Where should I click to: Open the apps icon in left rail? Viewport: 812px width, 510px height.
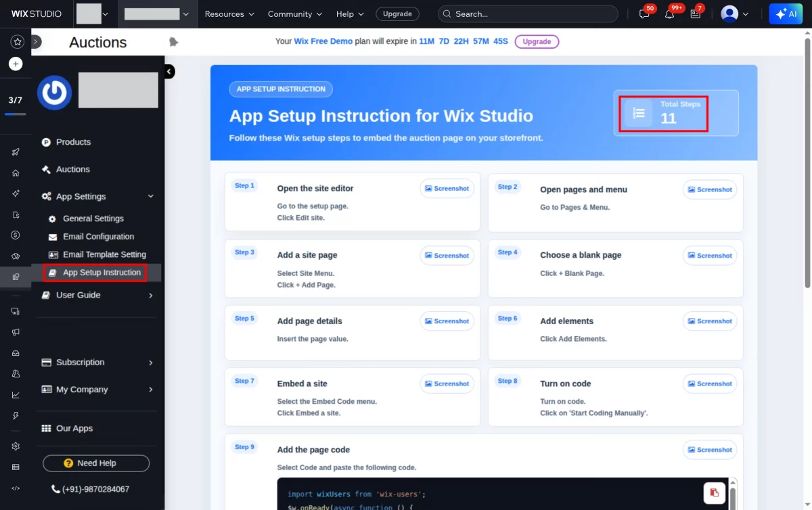pos(16,277)
